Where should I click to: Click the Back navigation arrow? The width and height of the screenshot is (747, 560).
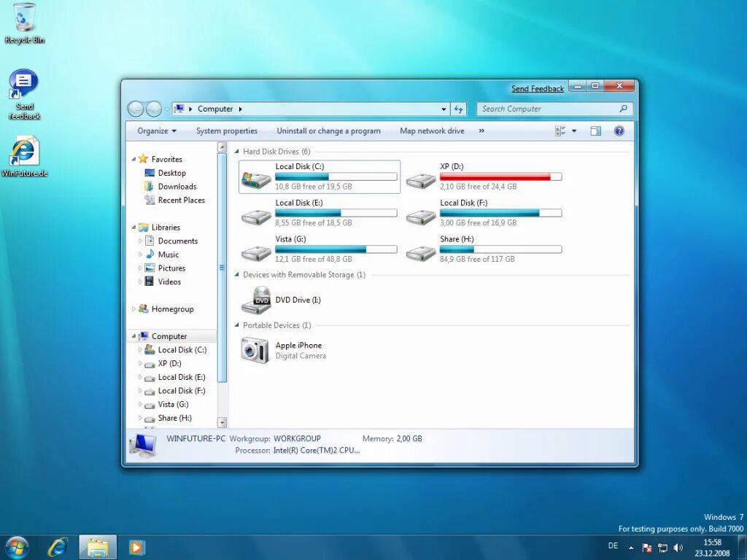point(136,109)
